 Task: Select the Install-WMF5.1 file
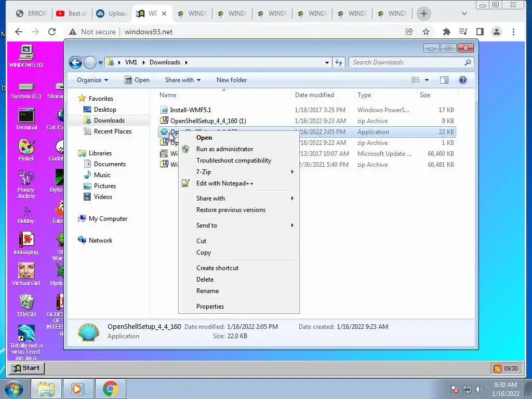tap(190, 110)
